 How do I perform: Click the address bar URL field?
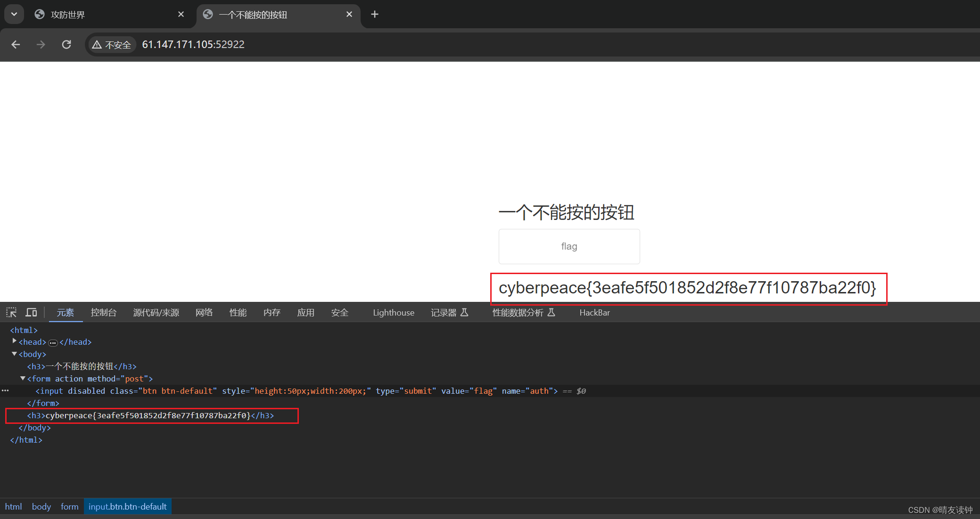[x=193, y=44]
